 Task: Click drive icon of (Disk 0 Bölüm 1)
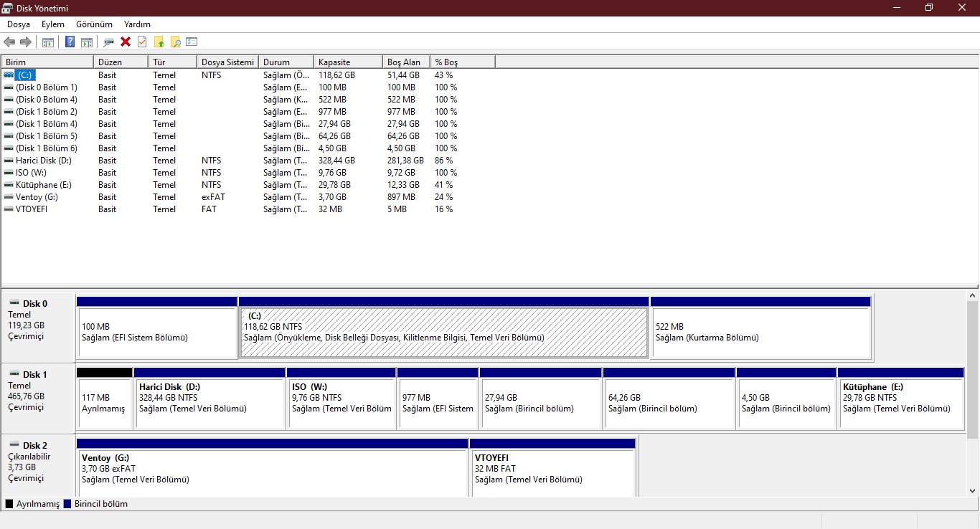pos(9,87)
